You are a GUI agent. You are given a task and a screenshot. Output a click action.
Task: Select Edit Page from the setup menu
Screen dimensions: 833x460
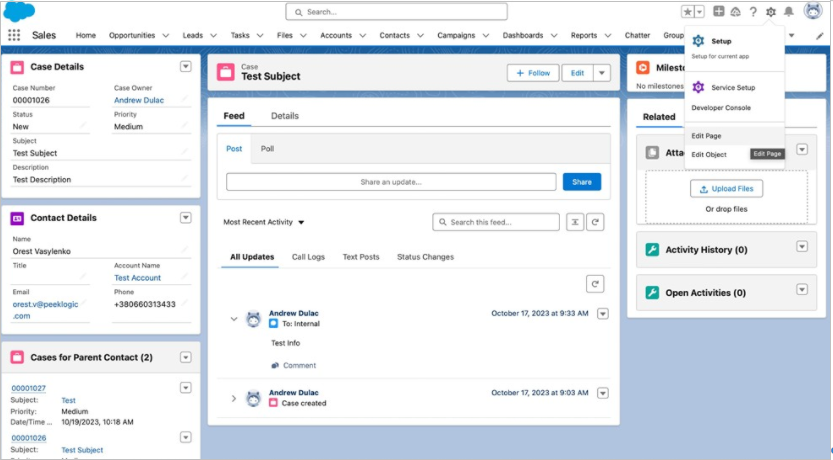pos(707,136)
